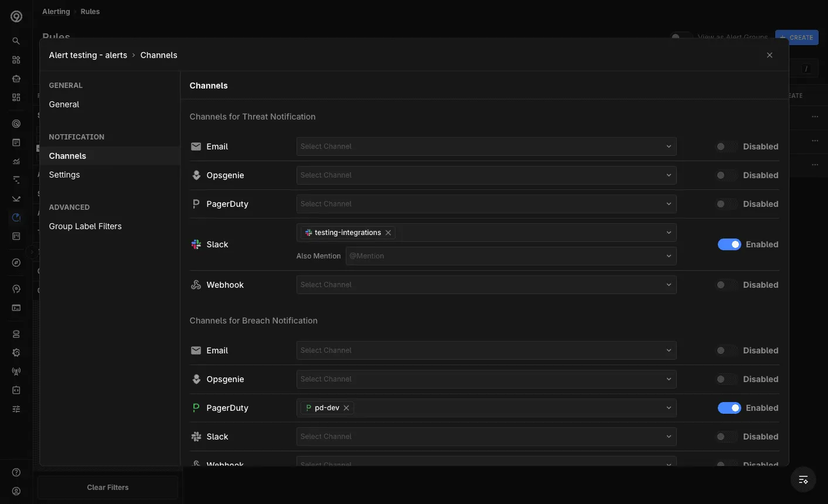
Task: Open the code brackets icon in the sidebar
Action: pos(16,390)
